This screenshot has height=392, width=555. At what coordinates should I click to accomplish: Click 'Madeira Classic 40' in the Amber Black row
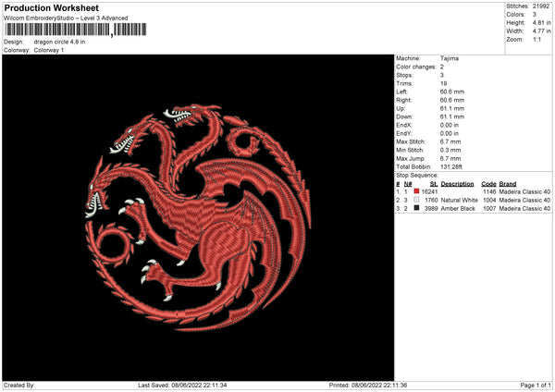tap(524, 209)
